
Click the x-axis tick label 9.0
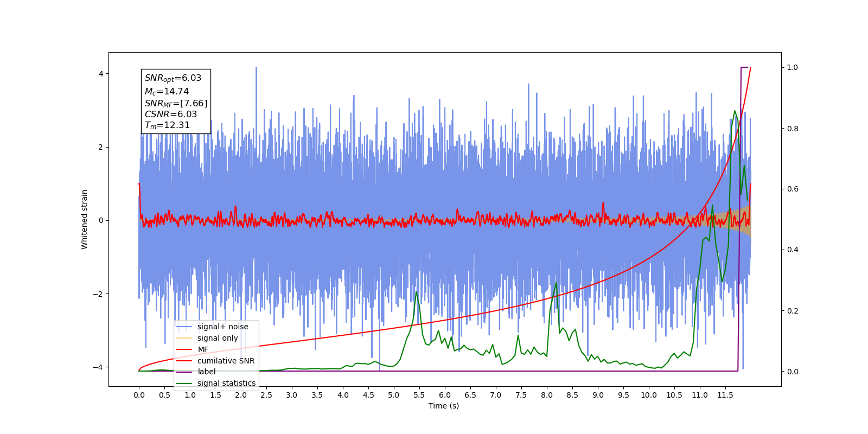point(598,395)
